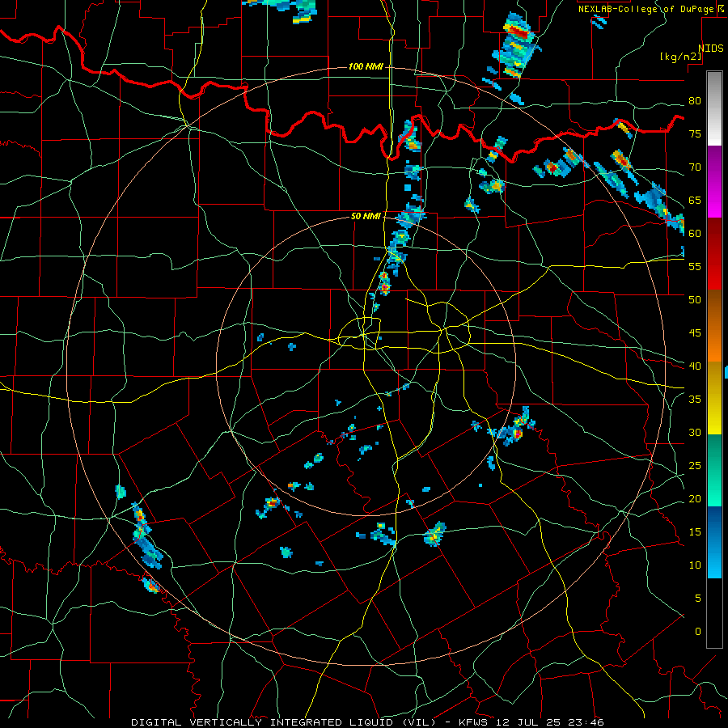Click the 75 value on color scale
The image size is (728, 728).
click(x=695, y=133)
